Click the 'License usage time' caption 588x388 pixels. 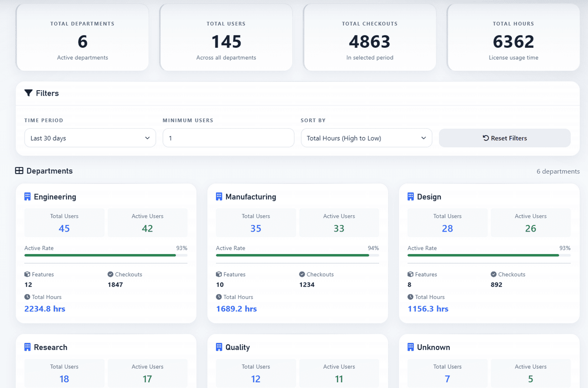(513, 58)
